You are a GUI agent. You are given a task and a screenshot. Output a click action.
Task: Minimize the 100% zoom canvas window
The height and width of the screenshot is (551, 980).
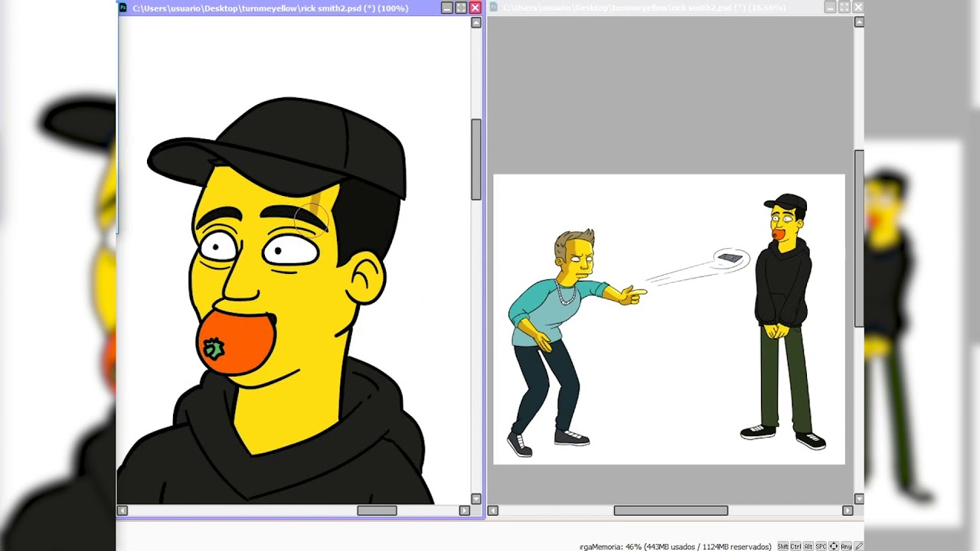[x=447, y=8]
